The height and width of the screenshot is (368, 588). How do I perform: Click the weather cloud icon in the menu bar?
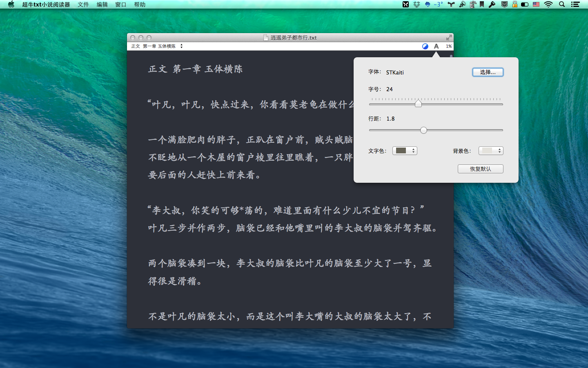click(x=428, y=4)
